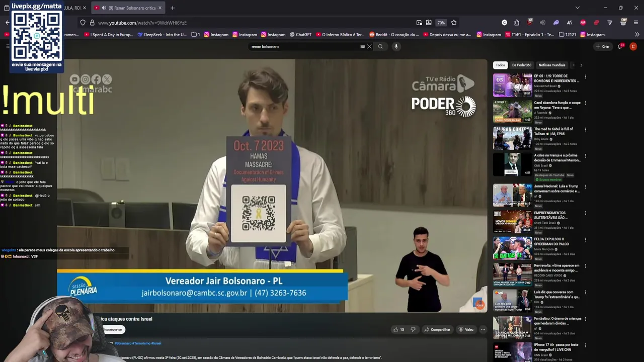The image size is (644, 362).
Task: Close the Renan Bolsonaro critica tab
Action: tap(160, 8)
